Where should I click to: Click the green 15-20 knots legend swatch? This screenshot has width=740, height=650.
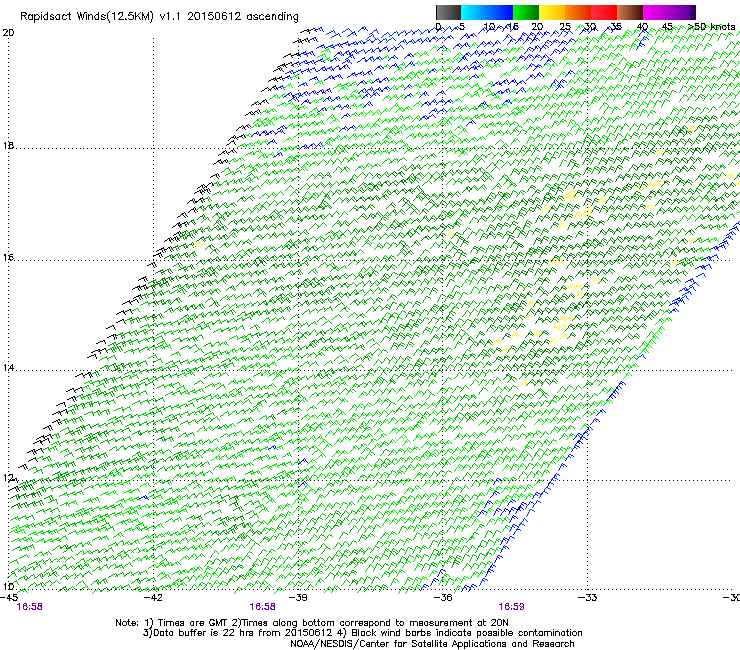[x=526, y=12]
